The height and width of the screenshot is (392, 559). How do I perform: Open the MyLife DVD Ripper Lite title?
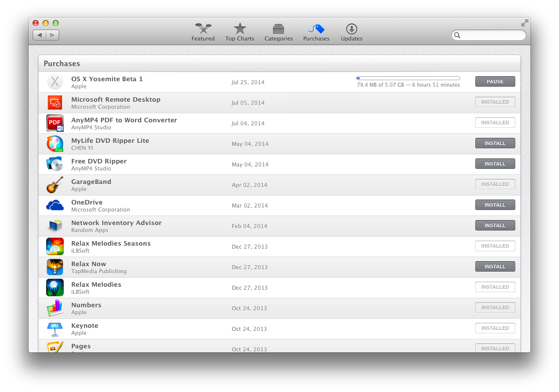tap(110, 141)
